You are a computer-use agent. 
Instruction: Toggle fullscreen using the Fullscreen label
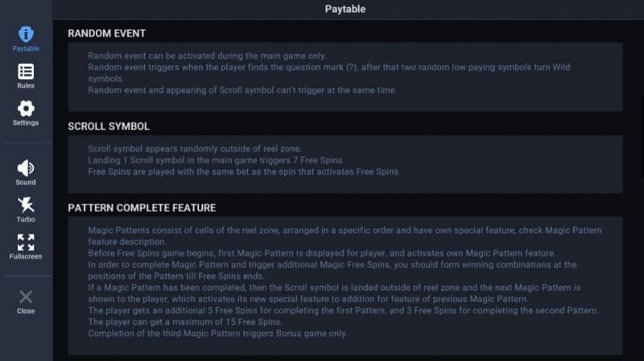pos(26,257)
